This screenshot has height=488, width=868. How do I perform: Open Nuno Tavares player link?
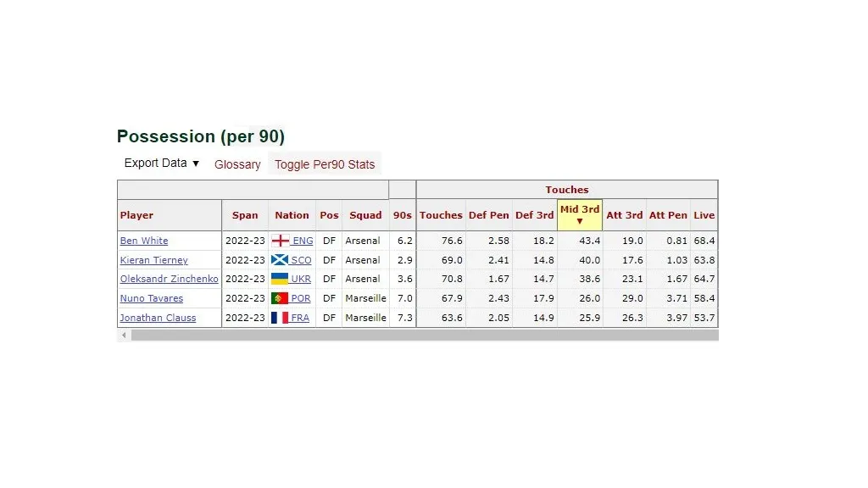click(x=151, y=298)
